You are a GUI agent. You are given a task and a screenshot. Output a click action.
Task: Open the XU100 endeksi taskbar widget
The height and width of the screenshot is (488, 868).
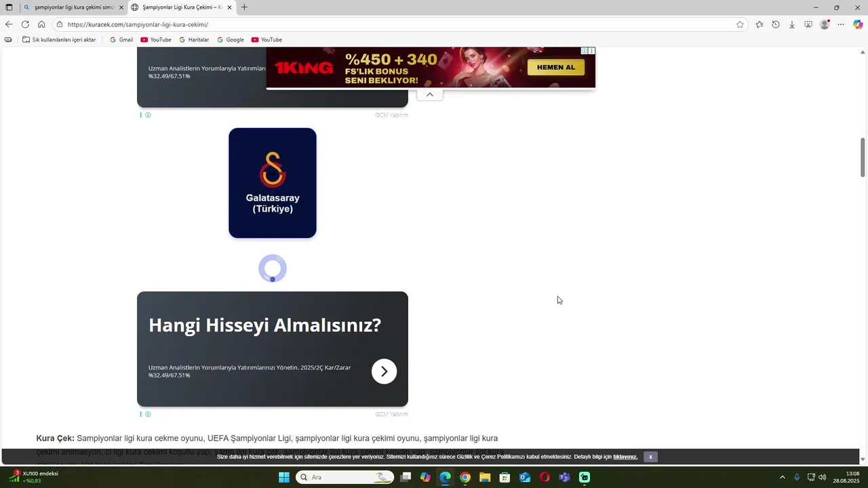click(x=34, y=477)
